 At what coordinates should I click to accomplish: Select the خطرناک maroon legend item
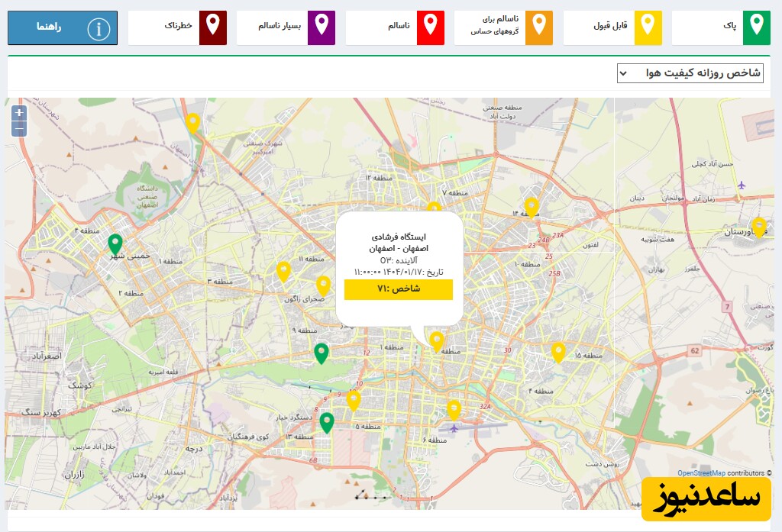(x=177, y=27)
